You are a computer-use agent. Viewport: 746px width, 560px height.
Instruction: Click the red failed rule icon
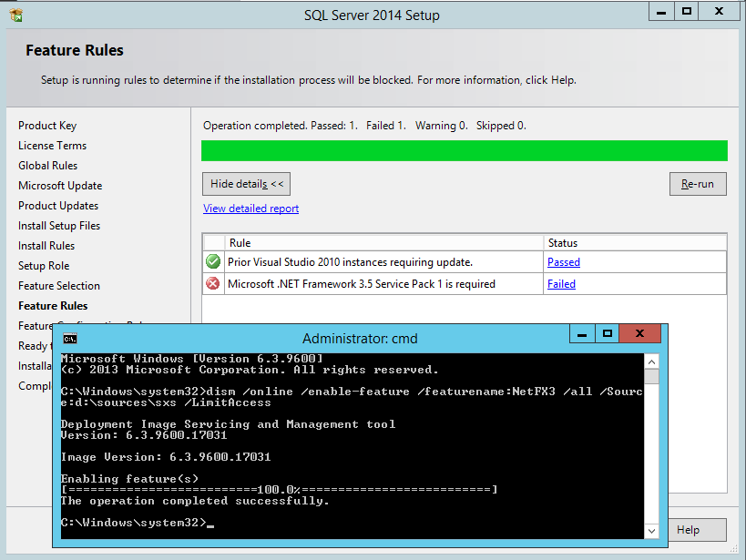pos(213,284)
